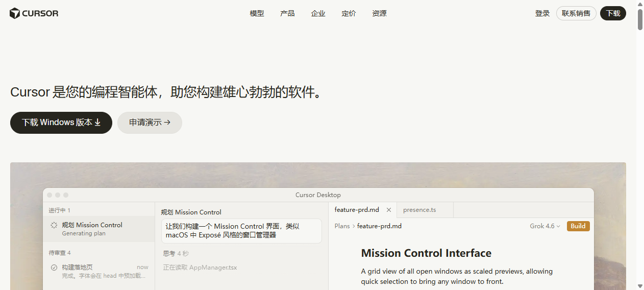
Task: Click the Mission Control prompt message box
Action: click(241, 231)
